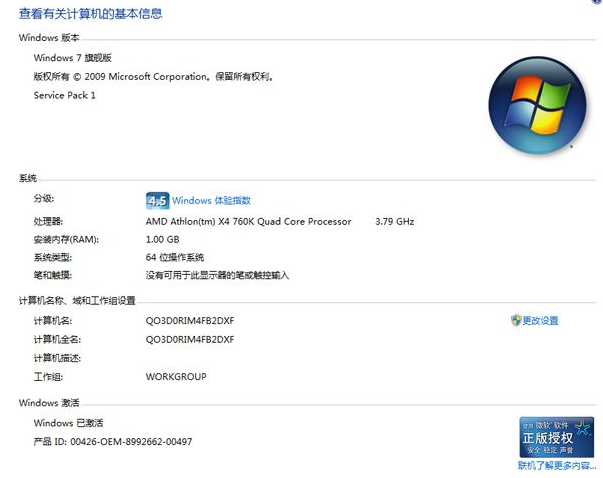Click the 正版授权 genuine software badge
The width and height of the screenshot is (603, 478).
tap(556, 437)
